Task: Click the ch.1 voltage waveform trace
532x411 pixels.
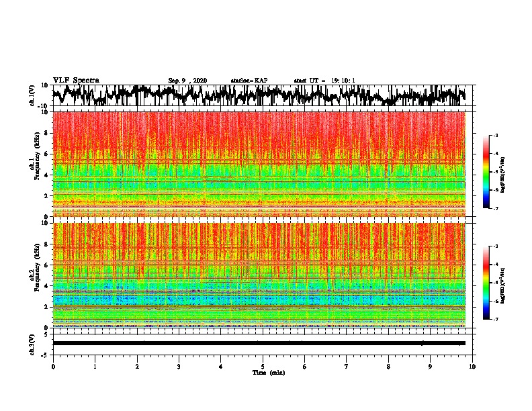Action: 259,95
